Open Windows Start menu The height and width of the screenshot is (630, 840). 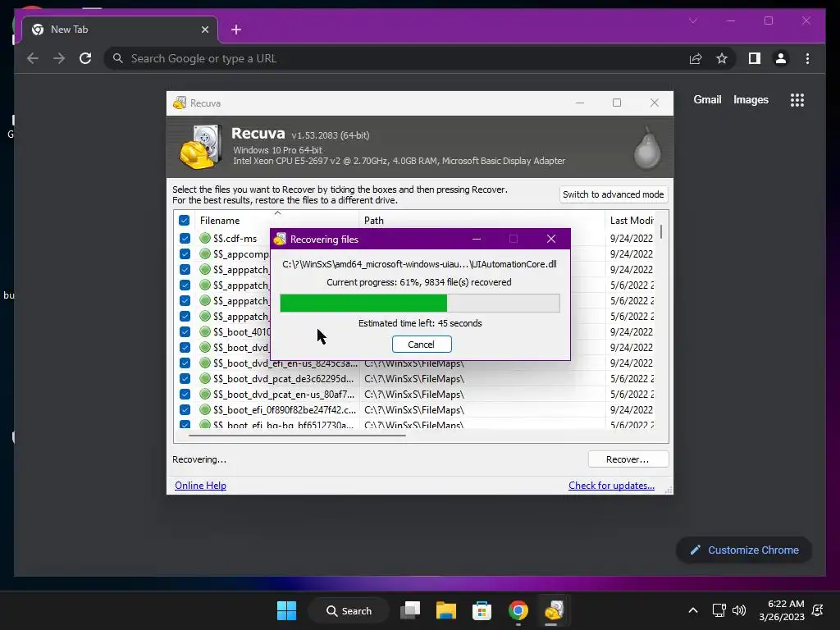point(286,610)
